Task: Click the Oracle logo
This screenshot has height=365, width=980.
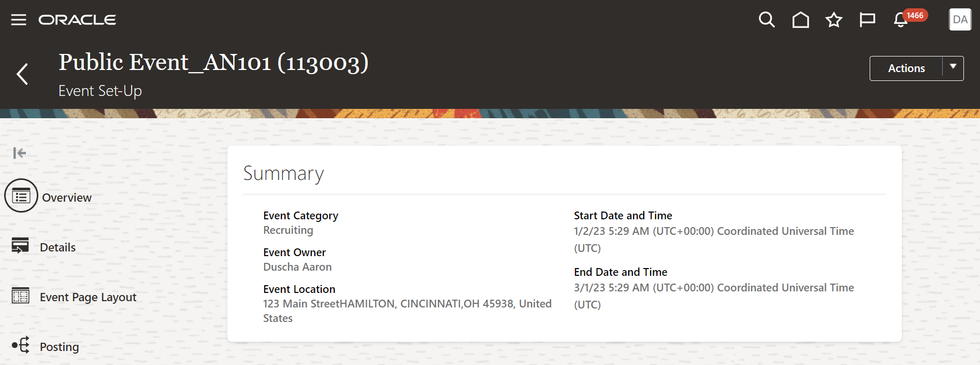Action: [77, 20]
